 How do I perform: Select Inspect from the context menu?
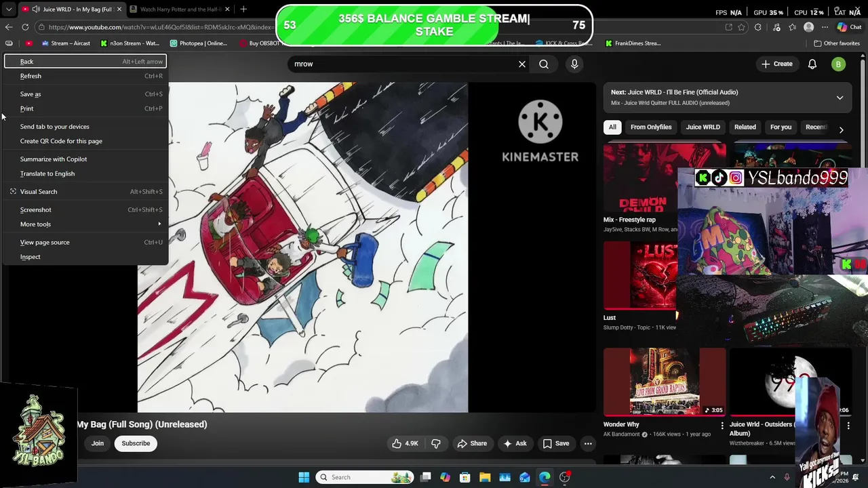tap(85, 257)
